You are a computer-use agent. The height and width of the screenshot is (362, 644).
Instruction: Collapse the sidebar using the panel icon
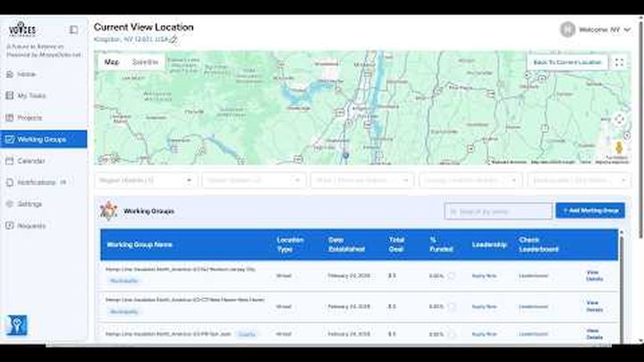tap(73, 29)
